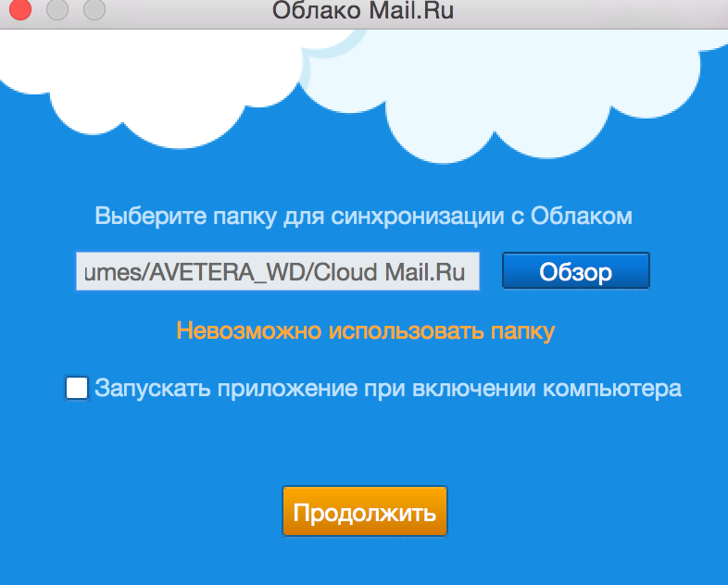Click the Невозможно использовать папку warning text
The image size is (728, 585).
tap(366, 331)
